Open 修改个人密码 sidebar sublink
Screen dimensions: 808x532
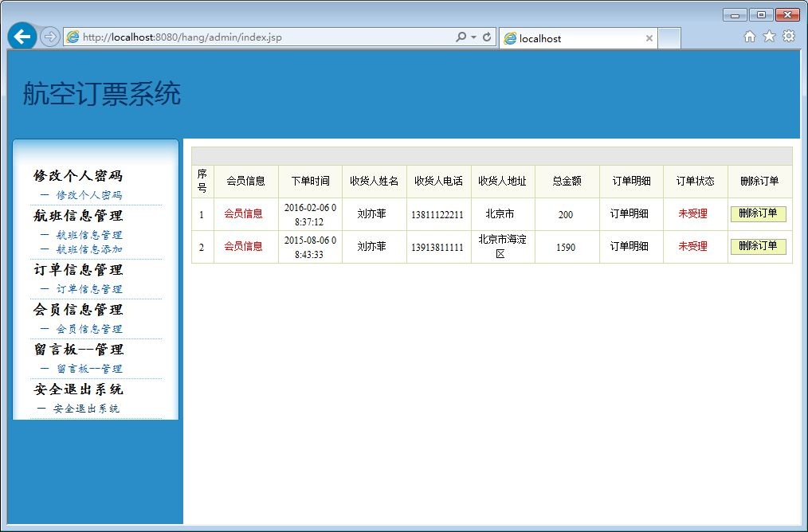(89, 195)
